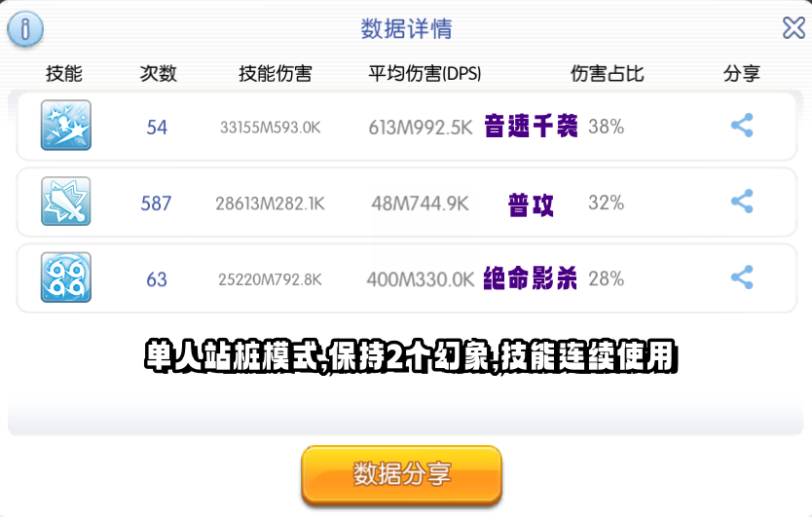This screenshot has width=812, height=517.
Task: Click the 绝命影杀 swirl skill icon
Action: coord(66,277)
